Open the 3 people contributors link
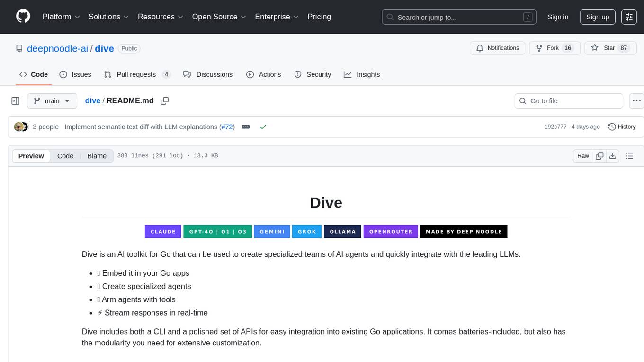644x362 pixels. coord(46,127)
